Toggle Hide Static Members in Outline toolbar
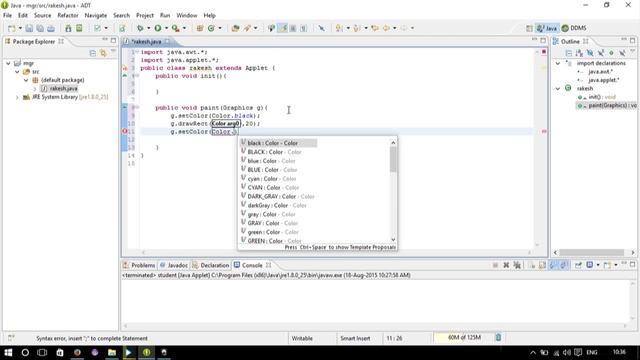Screen dimensions: 640x360 [601, 53]
